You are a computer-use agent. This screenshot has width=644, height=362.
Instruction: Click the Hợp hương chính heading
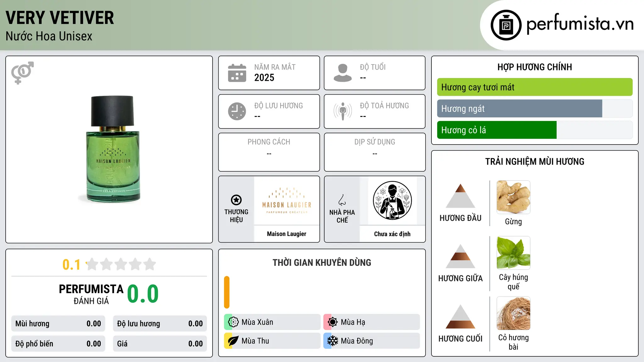click(535, 67)
